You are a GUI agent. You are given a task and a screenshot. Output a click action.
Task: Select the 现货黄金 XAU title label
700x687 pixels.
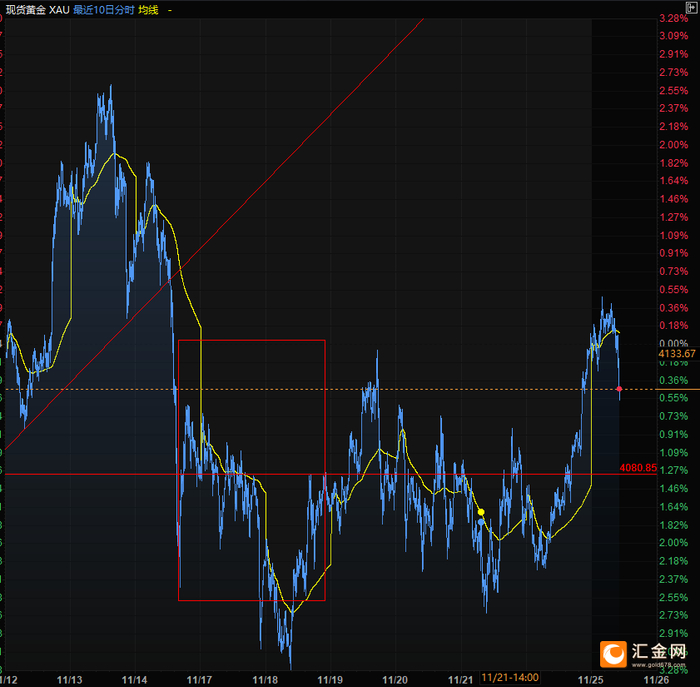tap(38, 10)
